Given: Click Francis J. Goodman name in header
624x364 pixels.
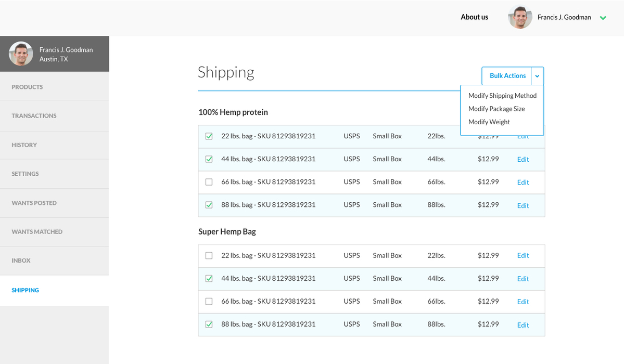Looking at the screenshot, I should point(564,17).
